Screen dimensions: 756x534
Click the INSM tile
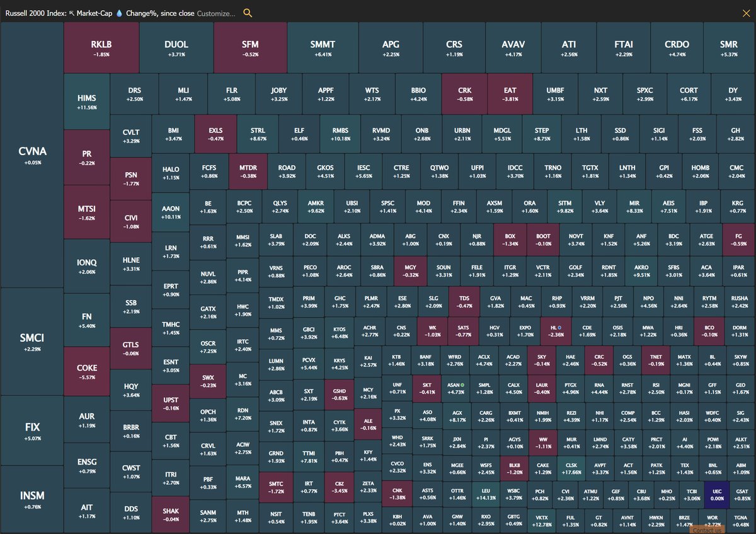(x=32, y=499)
